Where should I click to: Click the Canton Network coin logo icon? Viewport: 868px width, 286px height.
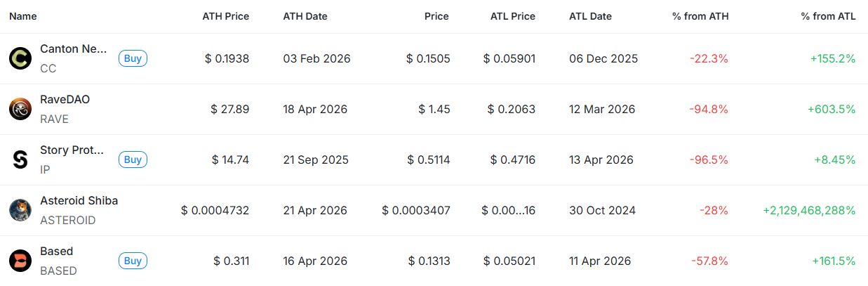pyautogui.click(x=20, y=58)
